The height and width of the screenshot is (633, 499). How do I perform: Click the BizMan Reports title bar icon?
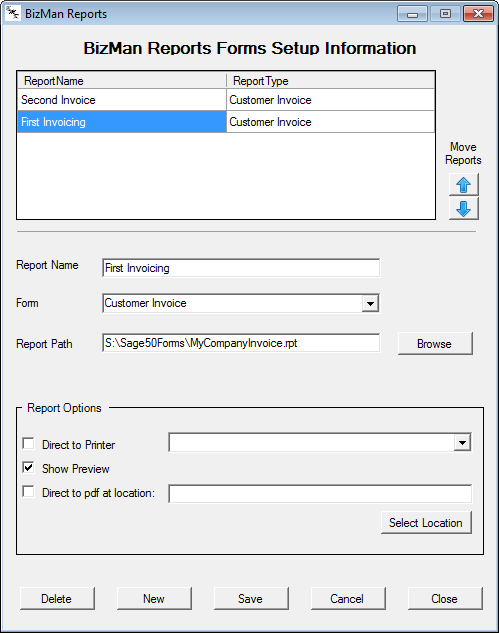point(13,13)
